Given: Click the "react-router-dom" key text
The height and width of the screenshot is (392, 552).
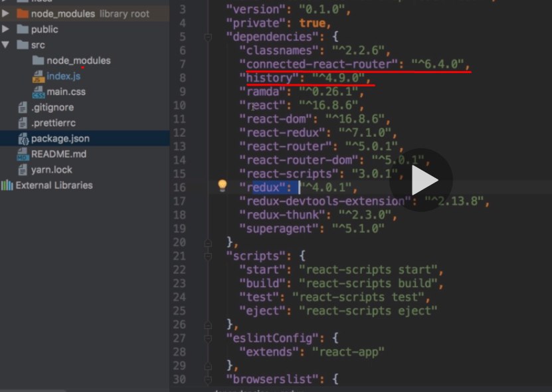Looking at the screenshot, I should [299, 160].
